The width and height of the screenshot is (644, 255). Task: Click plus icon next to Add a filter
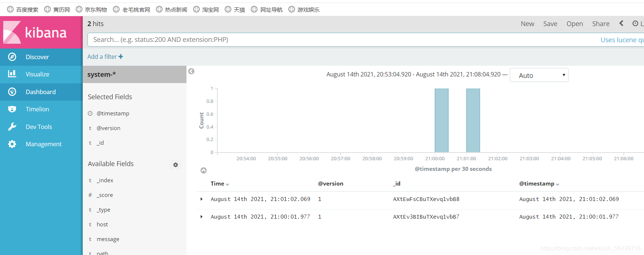point(121,57)
